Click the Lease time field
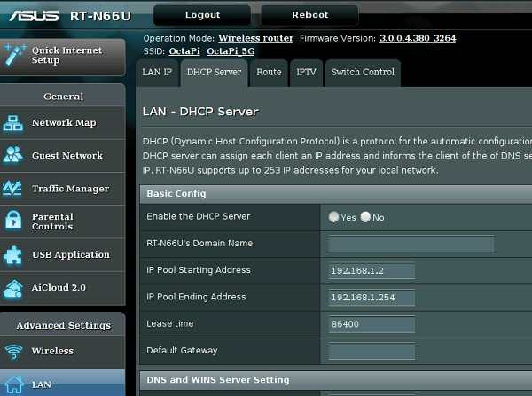The width and height of the screenshot is (532, 396). click(372, 324)
